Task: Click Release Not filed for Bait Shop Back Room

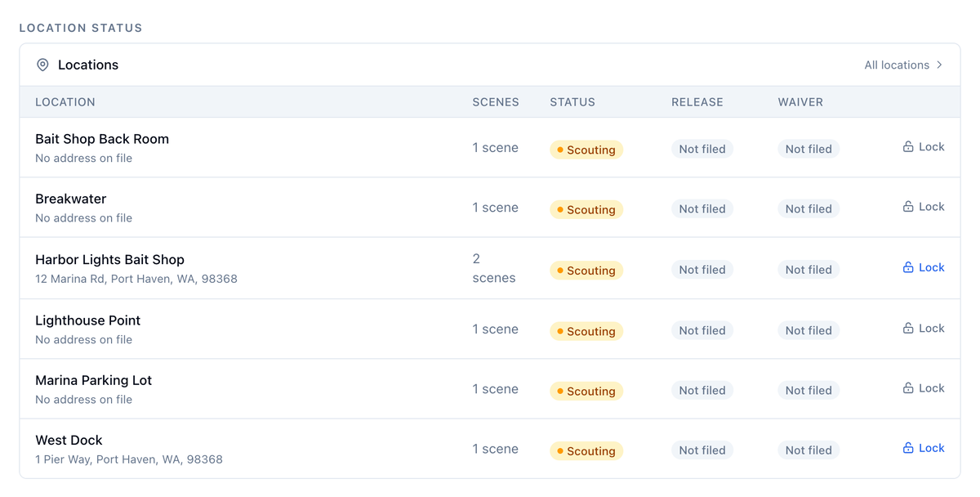Action: [x=702, y=149]
